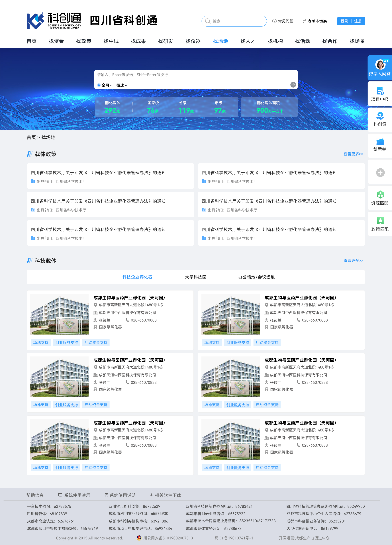Screen dimensions: 392x545
Task: Switch to the 科技企业孵化器 tab
Action: coord(137,277)
